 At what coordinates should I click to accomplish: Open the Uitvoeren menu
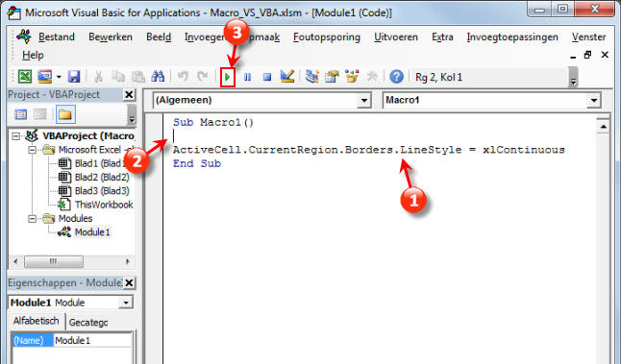tap(396, 36)
